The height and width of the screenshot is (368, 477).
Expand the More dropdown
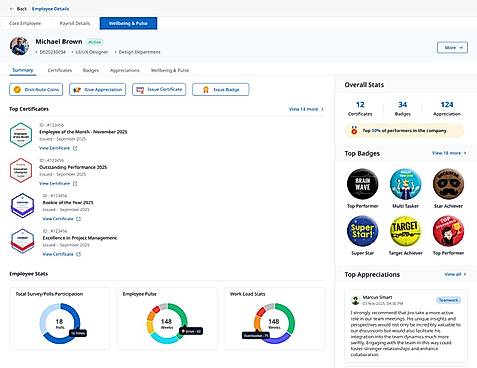click(452, 48)
